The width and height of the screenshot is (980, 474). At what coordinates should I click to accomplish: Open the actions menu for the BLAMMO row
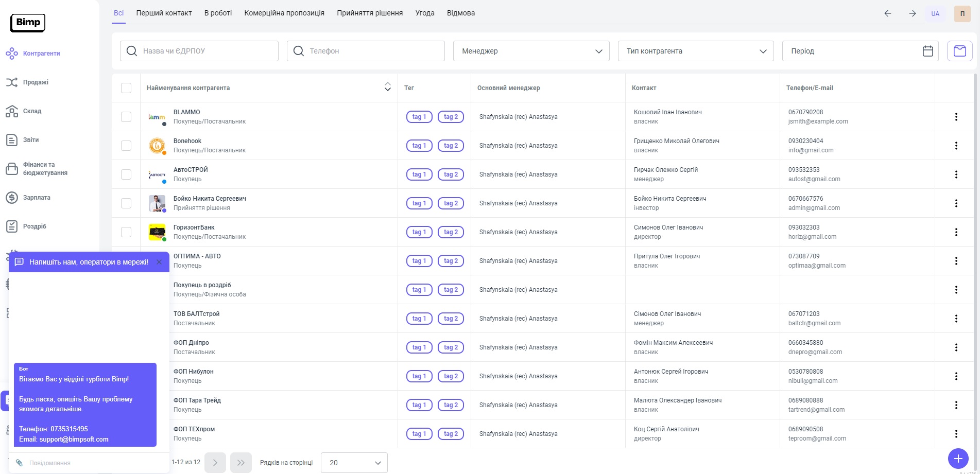coord(956,117)
